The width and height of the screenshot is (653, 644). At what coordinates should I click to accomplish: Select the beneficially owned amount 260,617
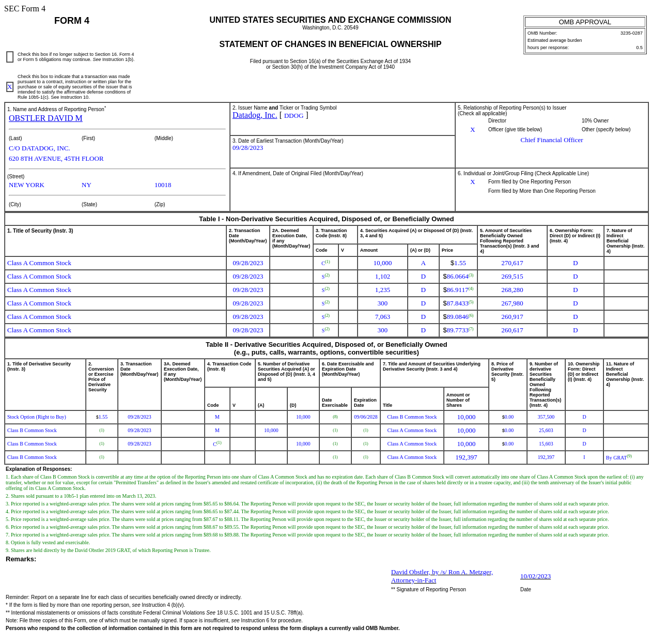[512, 330]
